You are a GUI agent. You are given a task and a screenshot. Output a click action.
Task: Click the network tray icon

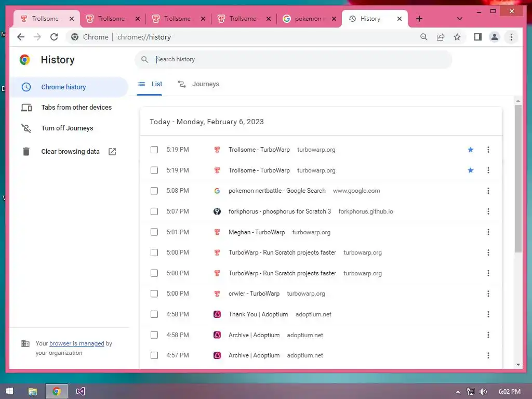[471, 392]
